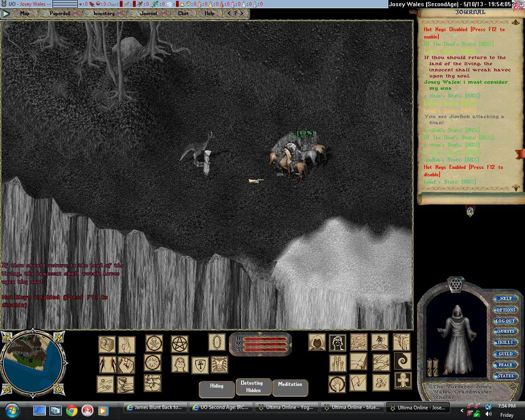Viewport: 525px width, 420px height.
Task: Toggle the Peace war mode button
Action: click(x=505, y=365)
